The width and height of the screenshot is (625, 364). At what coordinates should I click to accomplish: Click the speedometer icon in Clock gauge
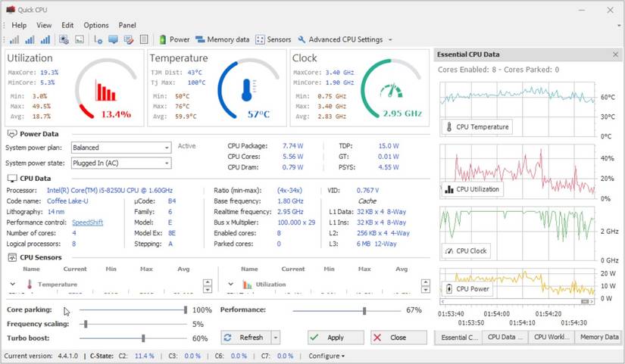(391, 91)
